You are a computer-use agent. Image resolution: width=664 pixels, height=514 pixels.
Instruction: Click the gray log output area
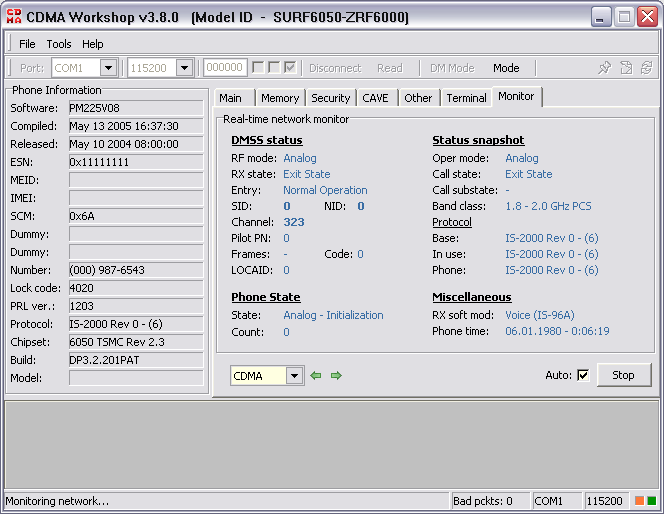click(x=332, y=445)
